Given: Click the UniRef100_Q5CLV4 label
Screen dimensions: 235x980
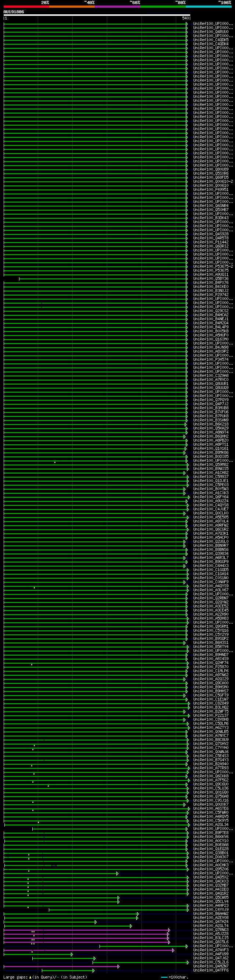Looking at the screenshot, I should click(x=211, y=901).
